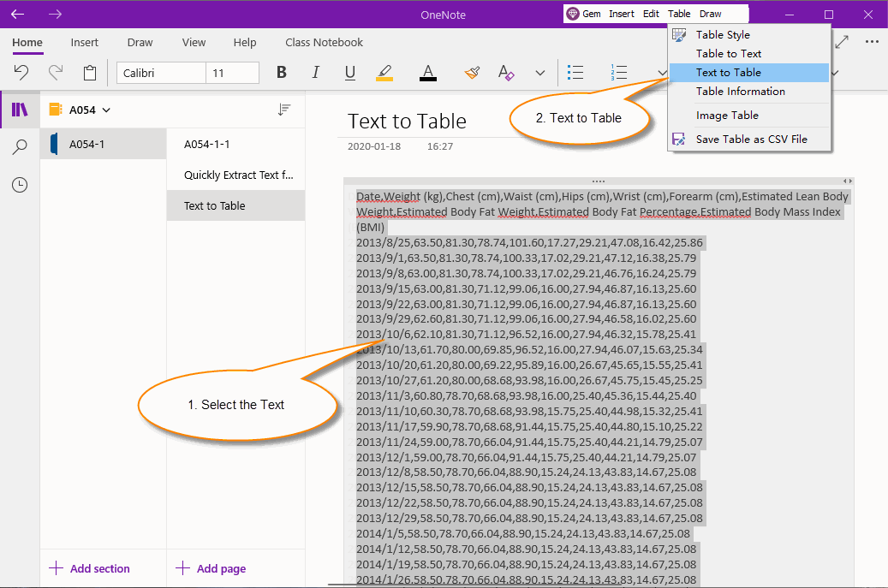Expand the A054 notebook dropdown

point(104,110)
